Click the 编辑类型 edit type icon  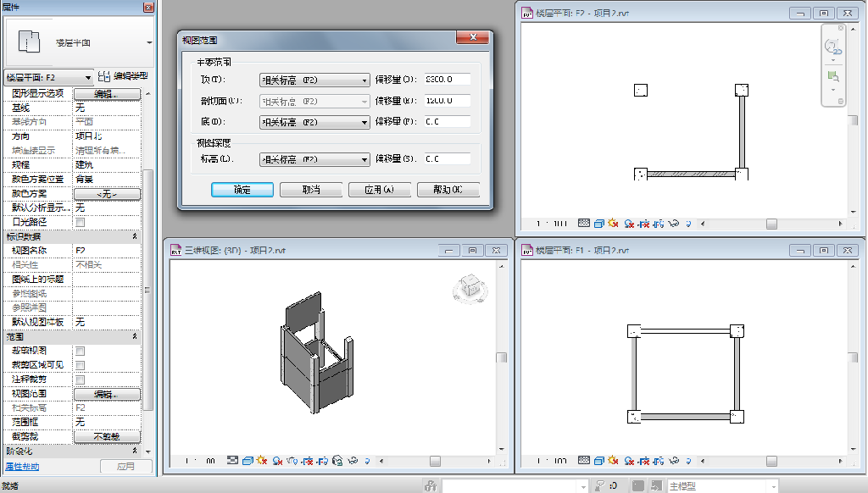coord(104,76)
